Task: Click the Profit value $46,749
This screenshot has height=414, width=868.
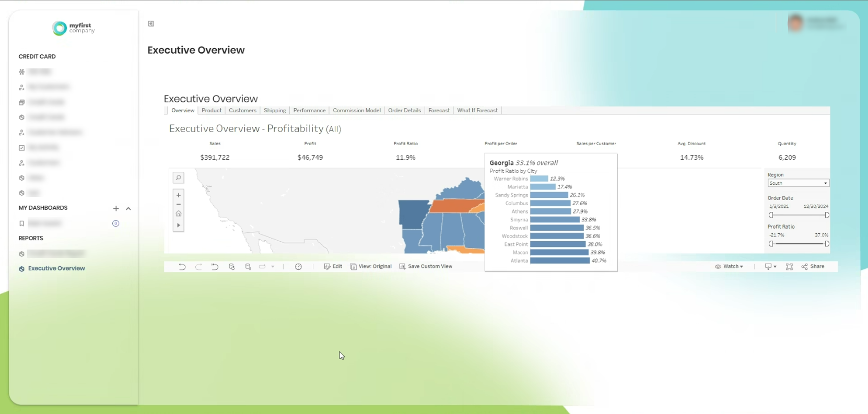Action: (310, 157)
